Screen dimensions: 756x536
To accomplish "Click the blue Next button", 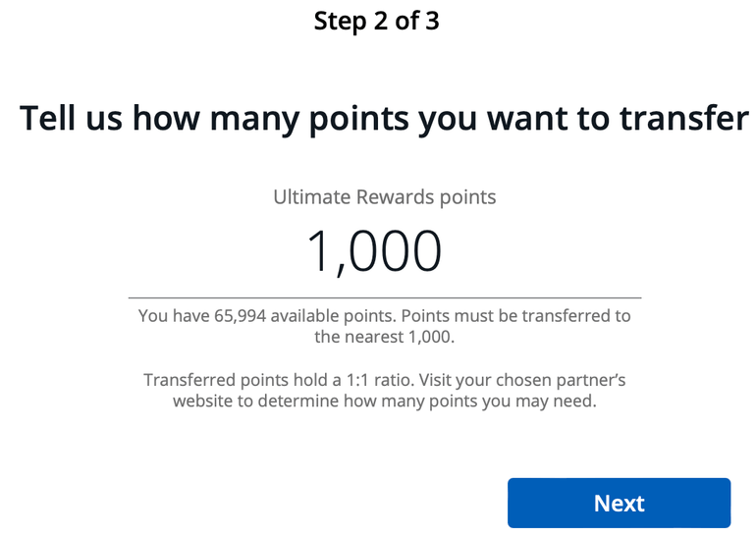I will click(x=619, y=504).
